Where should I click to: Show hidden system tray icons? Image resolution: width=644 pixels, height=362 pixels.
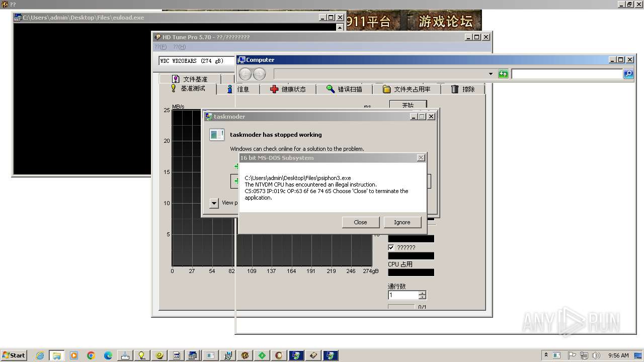[x=546, y=355]
